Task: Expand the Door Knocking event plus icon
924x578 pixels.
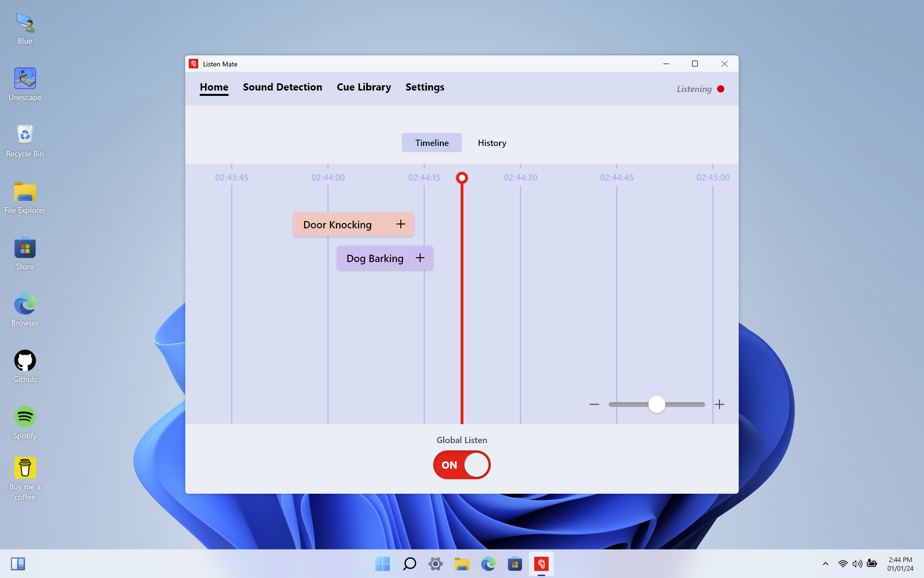Action: click(x=400, y=224)
